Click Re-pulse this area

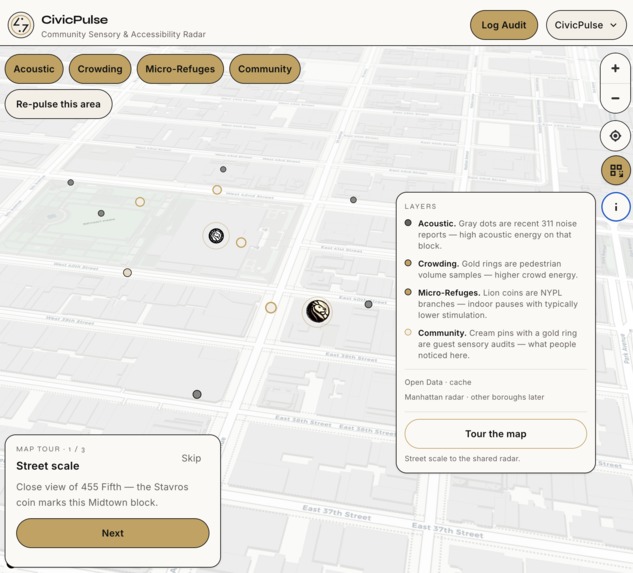(59, 104)
